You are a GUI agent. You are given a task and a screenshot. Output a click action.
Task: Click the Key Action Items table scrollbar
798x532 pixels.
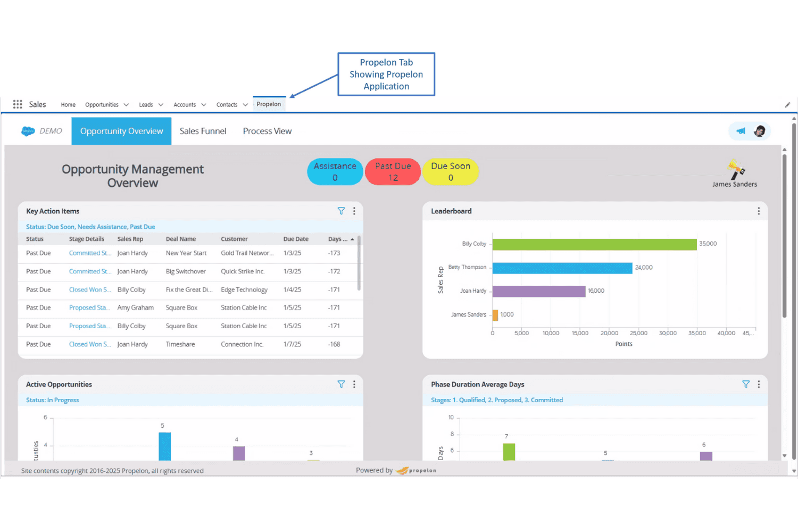[x=359, y=263]
